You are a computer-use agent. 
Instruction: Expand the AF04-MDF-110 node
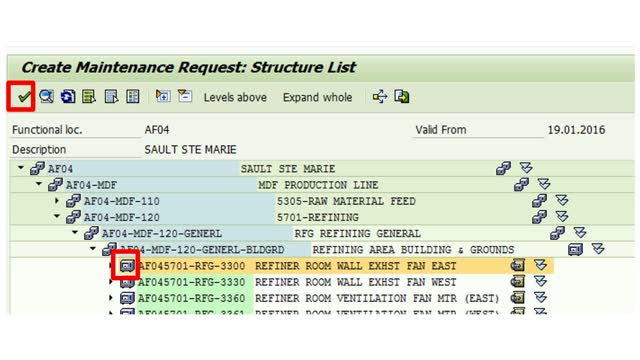click(57, 200)
